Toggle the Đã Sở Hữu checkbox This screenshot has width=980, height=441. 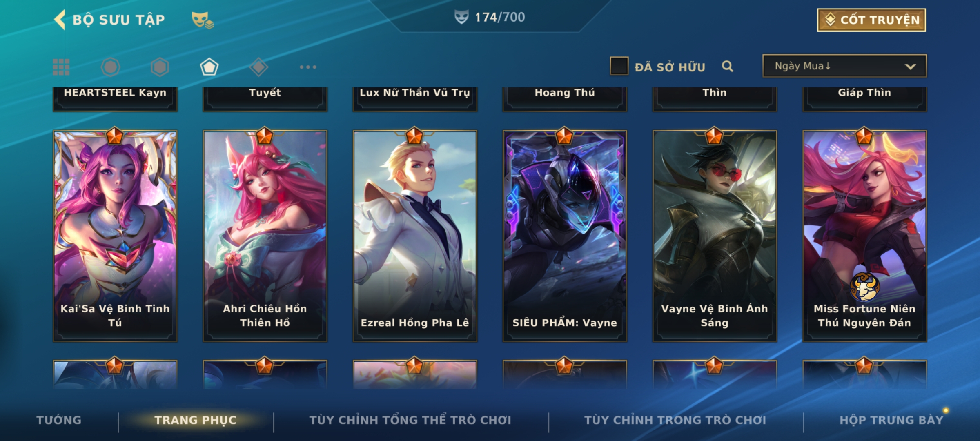pyautogui.click(x=619, y=66)
